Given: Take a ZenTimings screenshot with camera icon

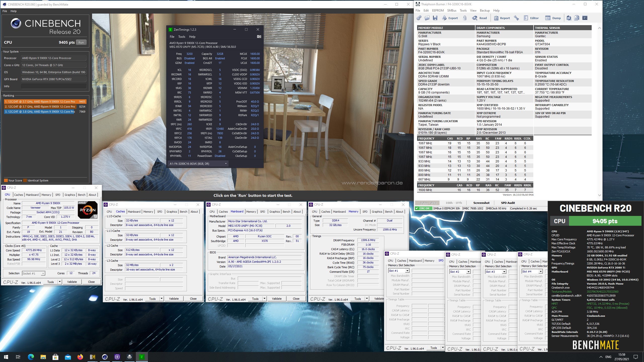Looking at the screenshot, I should 259,36.
